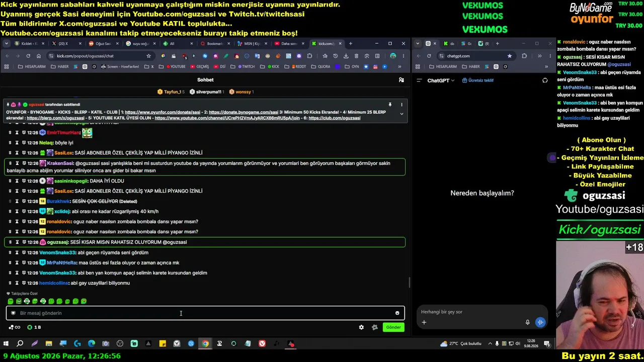Screen dimensions: 644x362
Task: Go to the home page in the left browser
Action: click(x=39, y=56)
